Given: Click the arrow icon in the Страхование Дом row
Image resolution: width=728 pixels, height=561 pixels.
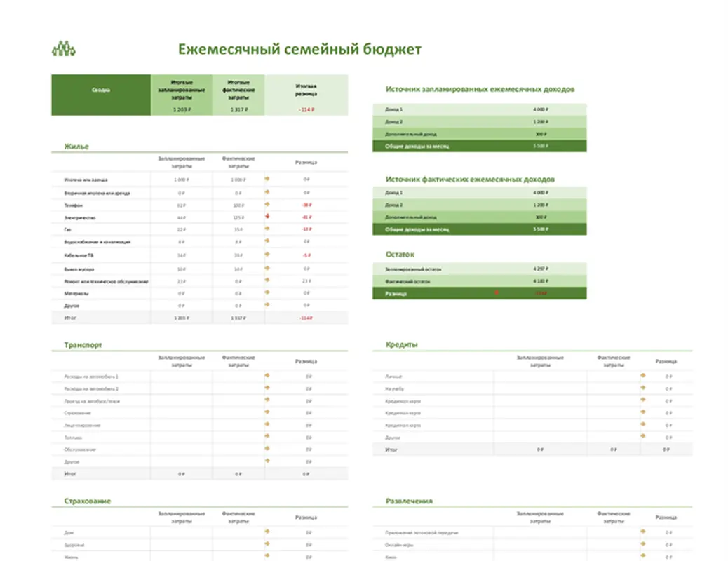Looking at the screenshot, I should pyautogui.click(x=267, y=532).
